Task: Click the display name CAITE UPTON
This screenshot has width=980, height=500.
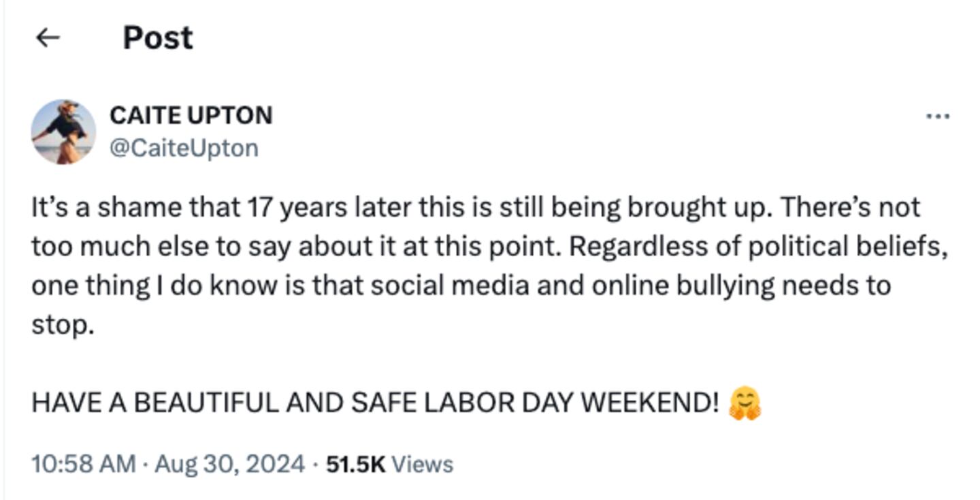Action: pyautogui.click(x=191, y=115)
